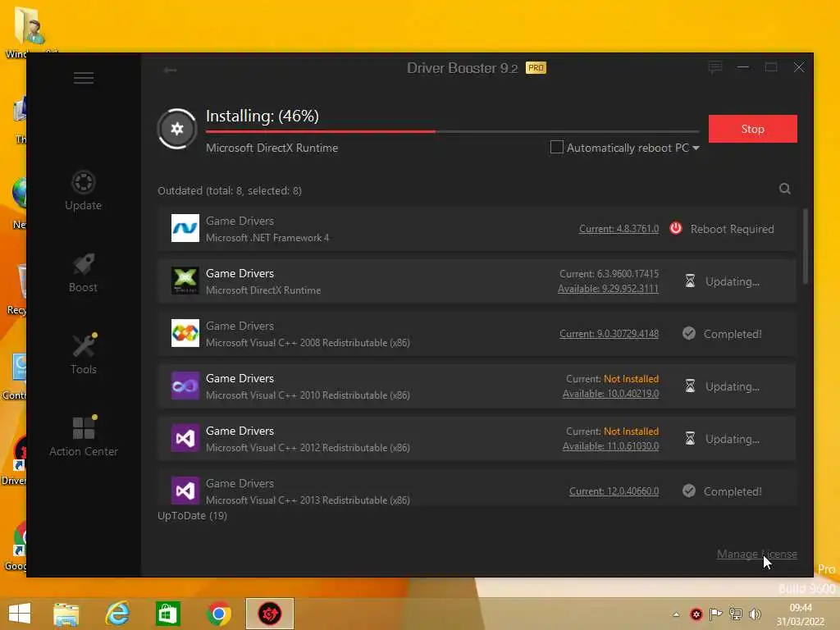Click the red Reboot Required power icon
This screenshot has width=840, height=630.
coord(676,228)
